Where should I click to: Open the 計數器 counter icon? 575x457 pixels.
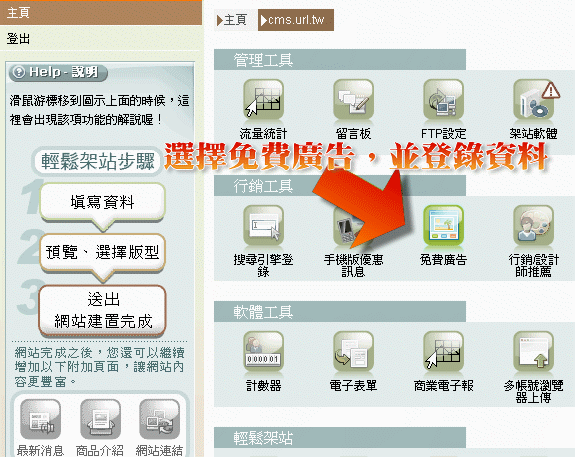click(263, 351)
